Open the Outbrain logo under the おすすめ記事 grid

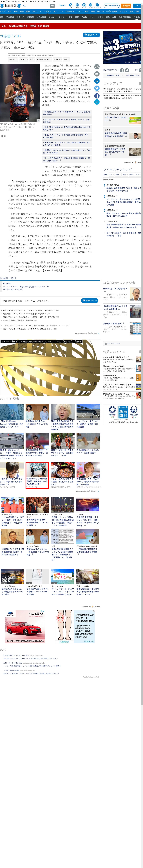(x=93, y=491)
